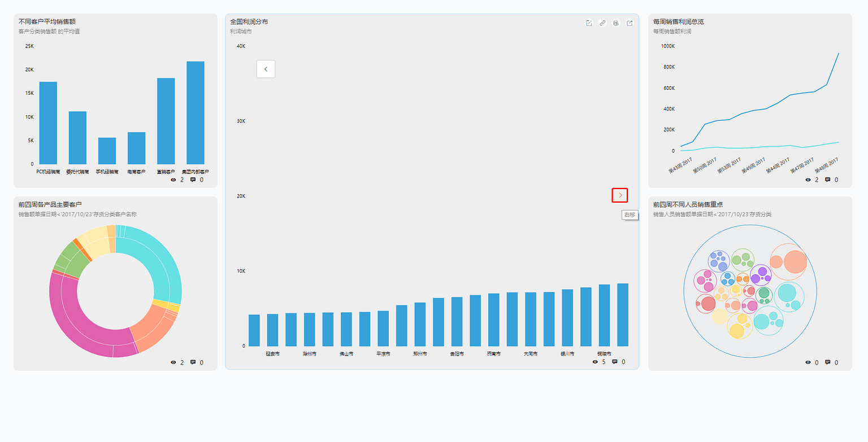
Task: Click the large salmon bubble in packed chart
Action: click(795, 262)
